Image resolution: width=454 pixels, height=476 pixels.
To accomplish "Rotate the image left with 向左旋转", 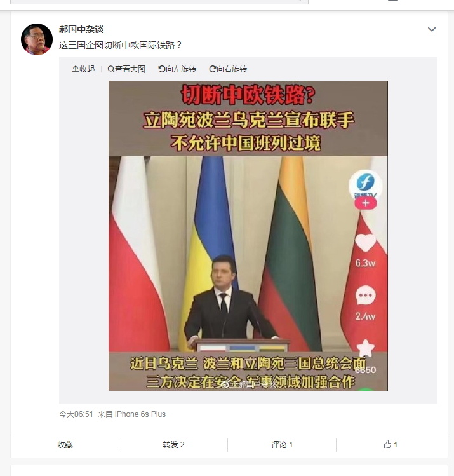I will (177, 69).
